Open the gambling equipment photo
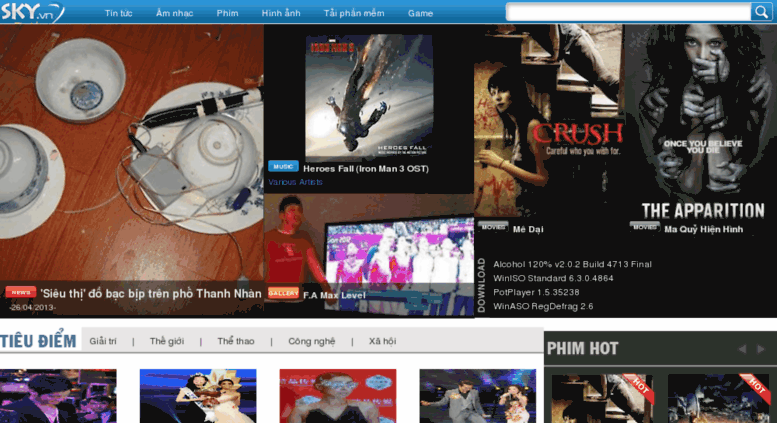The image size is (777, 423). pyautogui.click(x=132, y=154)
